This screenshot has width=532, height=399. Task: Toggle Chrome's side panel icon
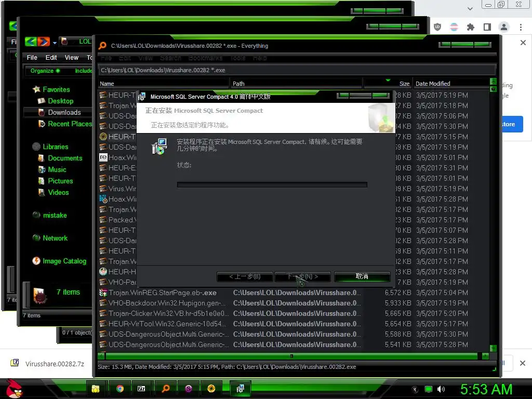pyautogui.click(x=487, y=27)
